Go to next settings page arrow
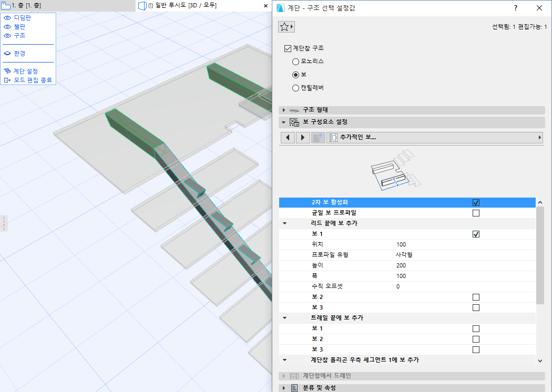The width and height of the screenshot is (552, 392). click(303, 138)
